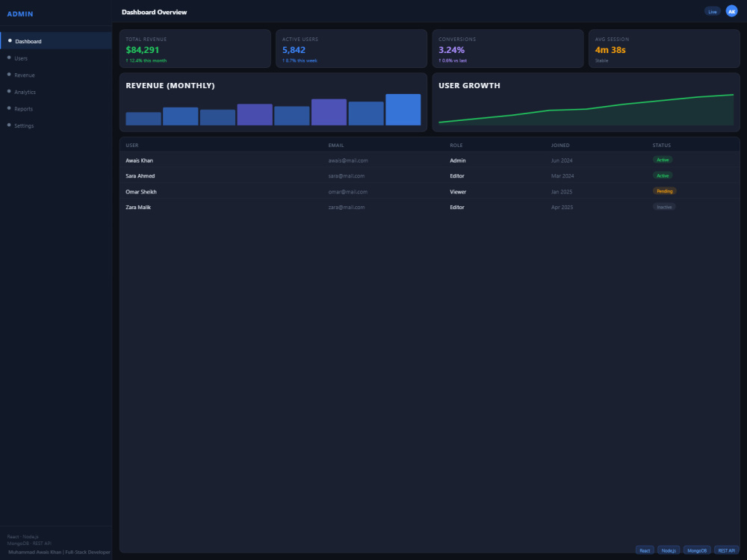Click the AK user avatar
This screenshot has width=747, height=560.
tap(731, 11)
